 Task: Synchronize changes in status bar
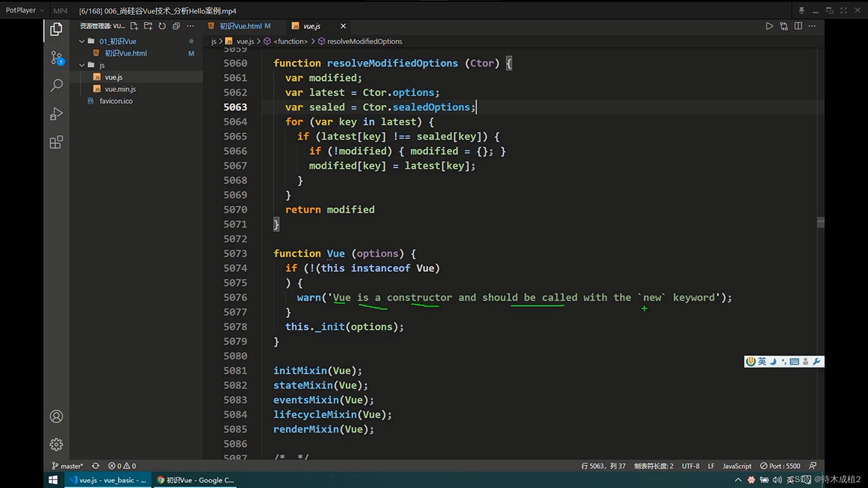95,466
